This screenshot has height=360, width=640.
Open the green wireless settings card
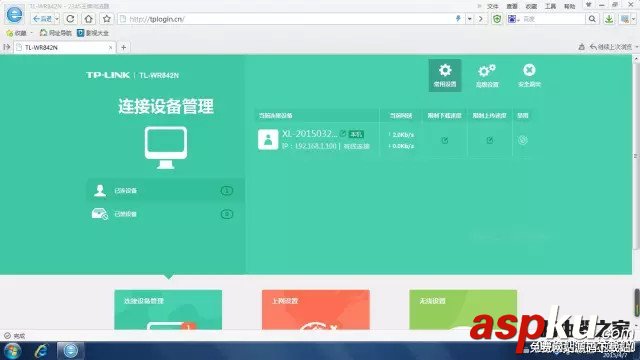pyautogui.click(x=463, y=310)
